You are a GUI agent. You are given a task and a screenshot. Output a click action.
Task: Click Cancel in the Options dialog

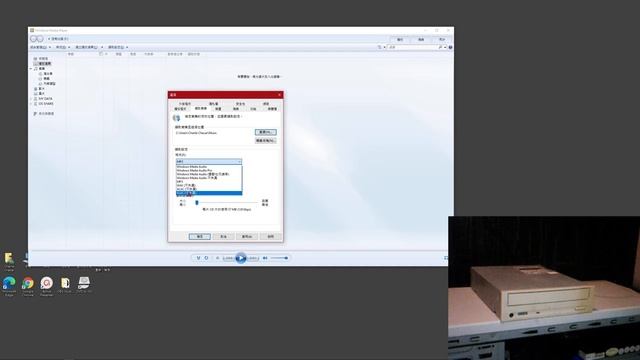[x=223, y=237]
